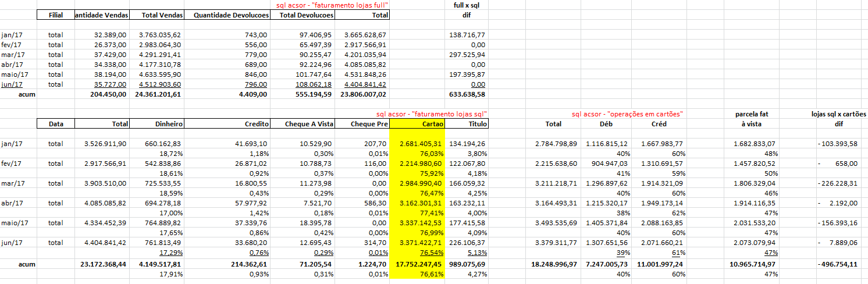
Task: Select the bold total 23.806.007,02
Action: [364, 94]
